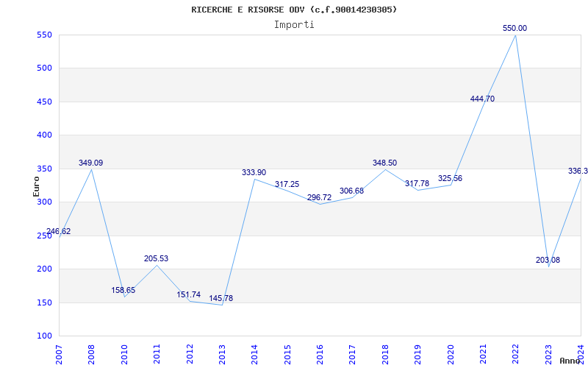Click the 200 y-axis tick label

click(x=43, y=269)
